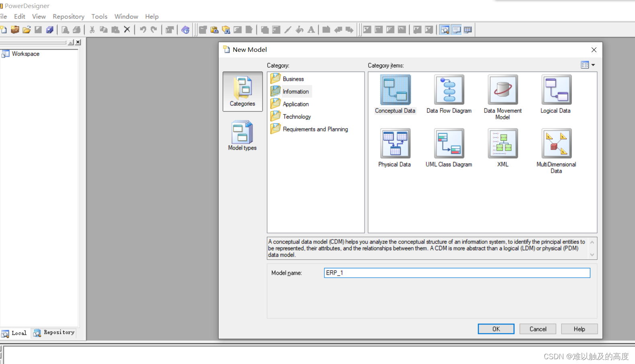Click the Cancel button
Image resolution: width=635 pixels, height=364 pixels.
[x=538, y=329]
